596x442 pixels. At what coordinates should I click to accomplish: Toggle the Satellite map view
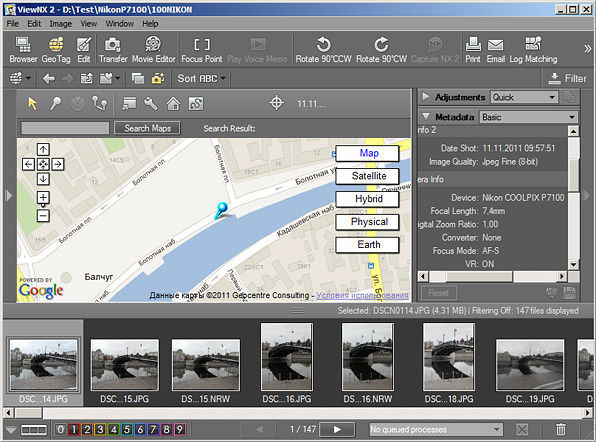tap(368, 176)
